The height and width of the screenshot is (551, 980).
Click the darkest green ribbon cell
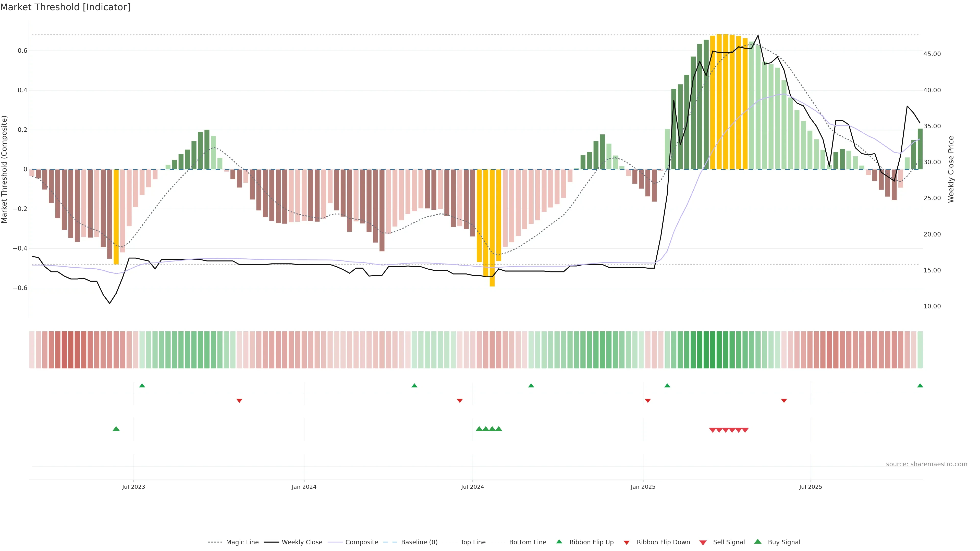(x=706, y=350)
